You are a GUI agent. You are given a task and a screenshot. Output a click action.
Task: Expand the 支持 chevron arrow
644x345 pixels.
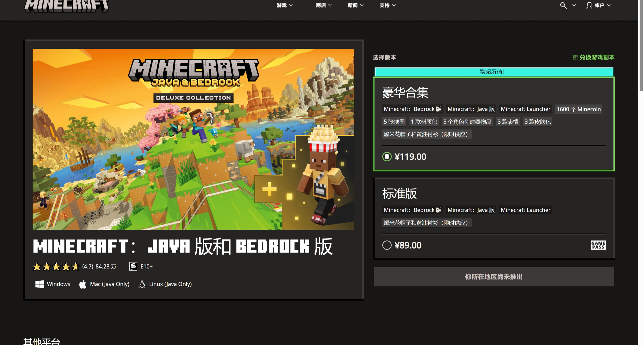tap(394, 5)
